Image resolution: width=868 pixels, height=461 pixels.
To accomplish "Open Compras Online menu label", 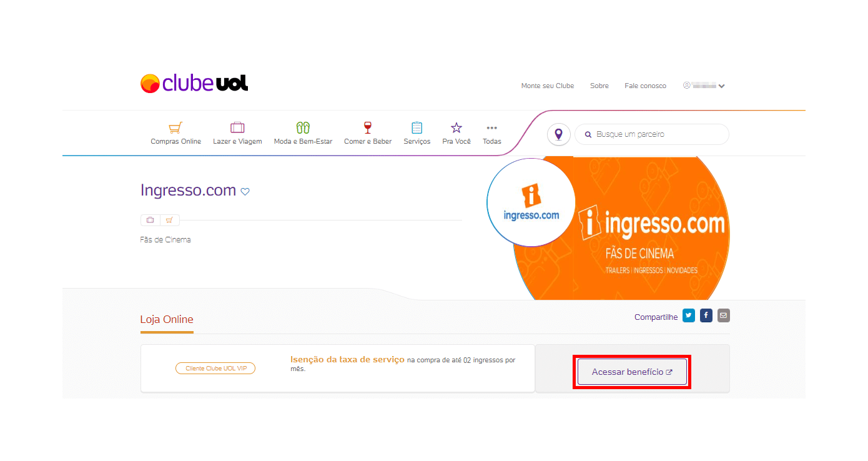I will [x=175, y=142].
